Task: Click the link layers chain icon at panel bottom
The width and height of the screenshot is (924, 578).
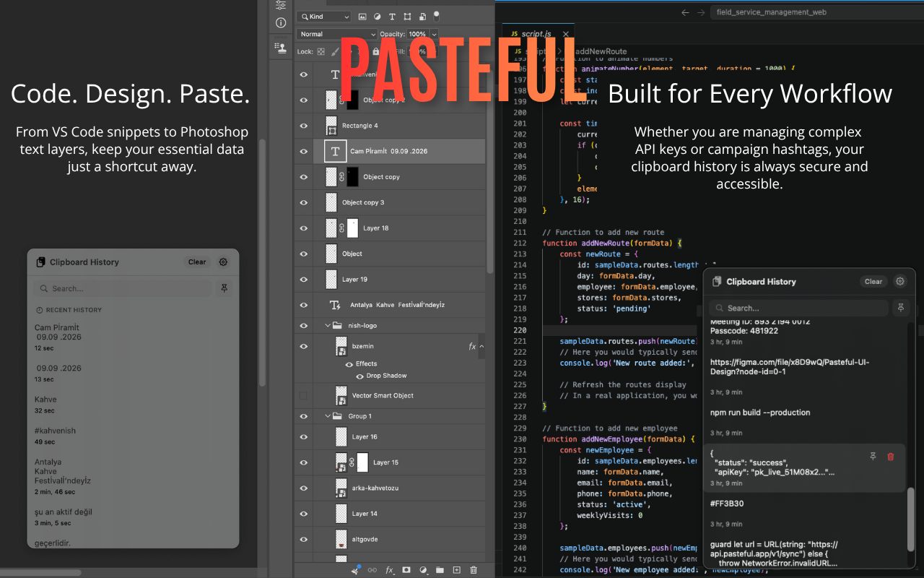Action: [372, 570]
